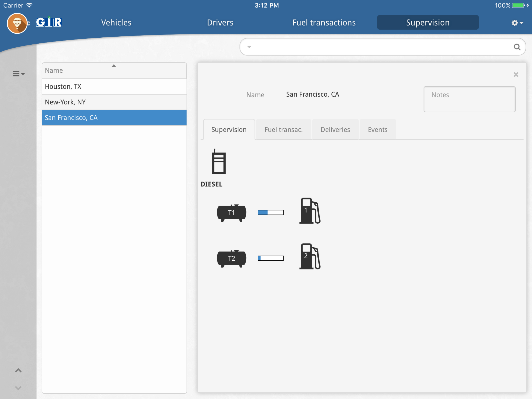The height and width of the screenshot is (399, 532).
Task: Click the search magnifier icon
Action: coord(517,47)
